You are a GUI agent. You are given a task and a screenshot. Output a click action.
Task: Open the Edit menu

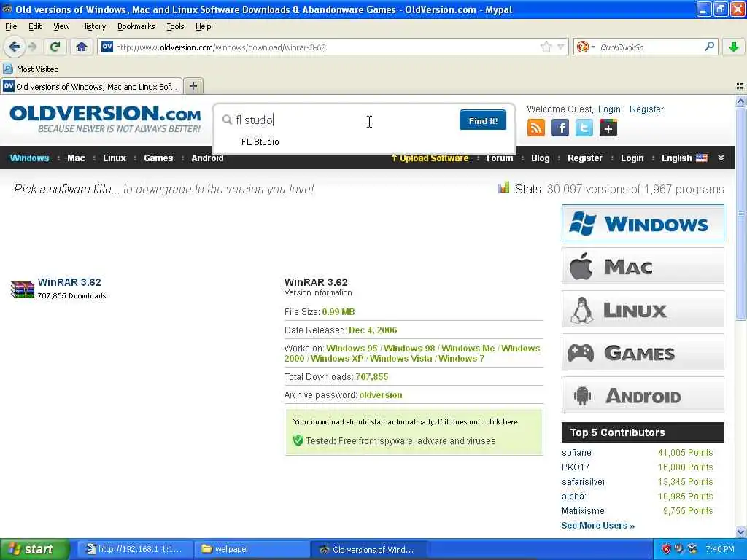click(x=35, y=26)
